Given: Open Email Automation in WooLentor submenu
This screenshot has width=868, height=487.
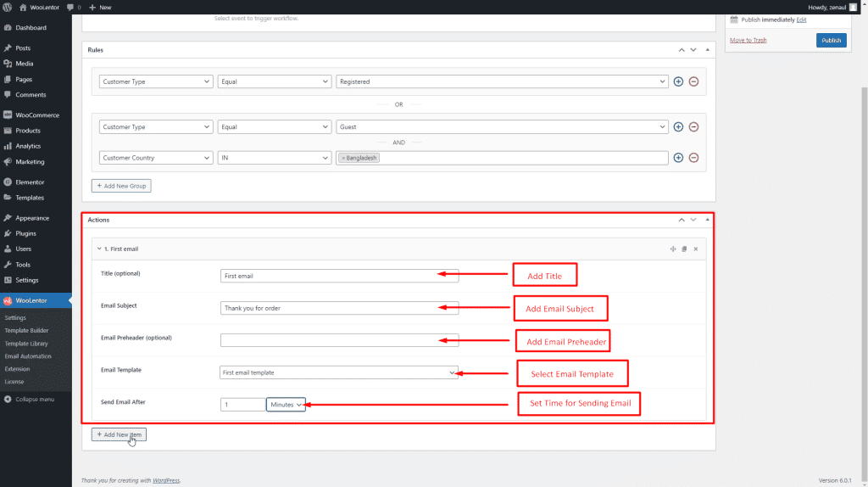Looking at the screenshot, I should pos(28,356).
